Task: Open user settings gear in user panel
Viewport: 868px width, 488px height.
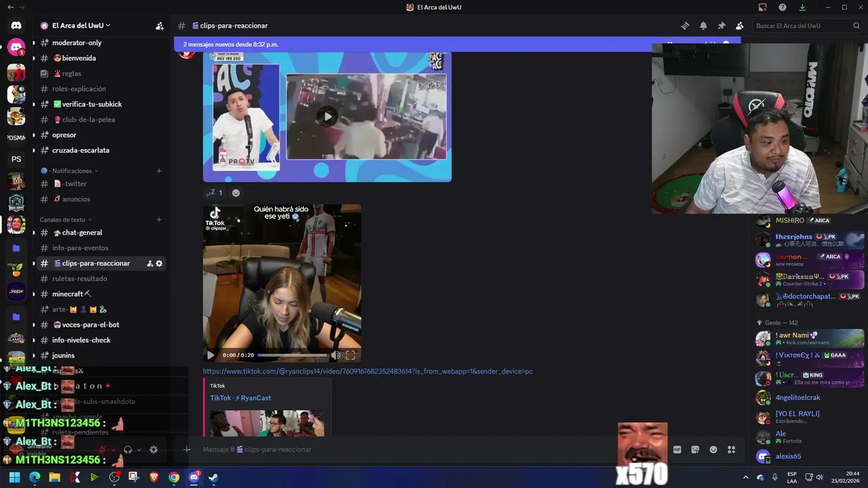Action: click(x=154, y=449)
